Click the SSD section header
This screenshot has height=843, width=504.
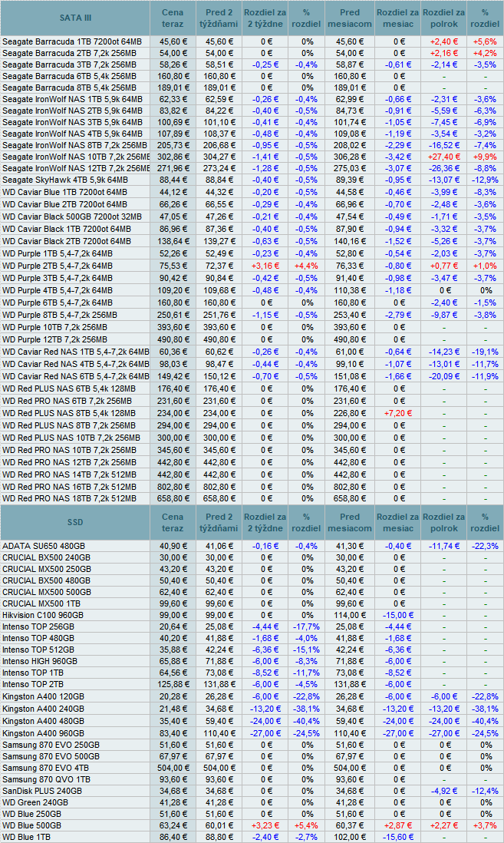[75, 522]
